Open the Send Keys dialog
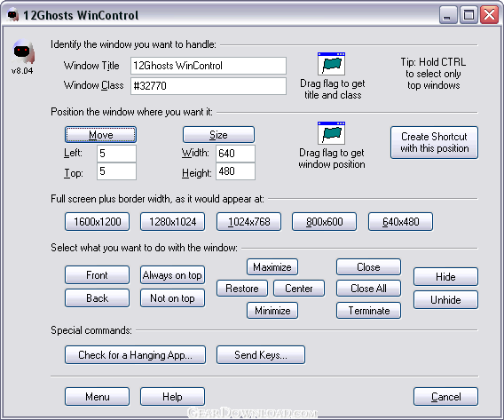The width and height of the screenshot is (504, 420). pos(261,354)
